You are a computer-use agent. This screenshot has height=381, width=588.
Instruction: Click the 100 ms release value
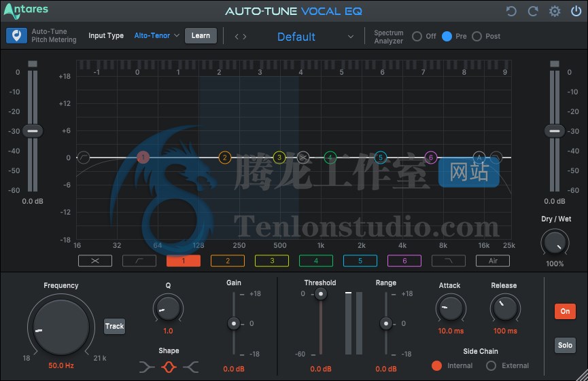point(505,331)
